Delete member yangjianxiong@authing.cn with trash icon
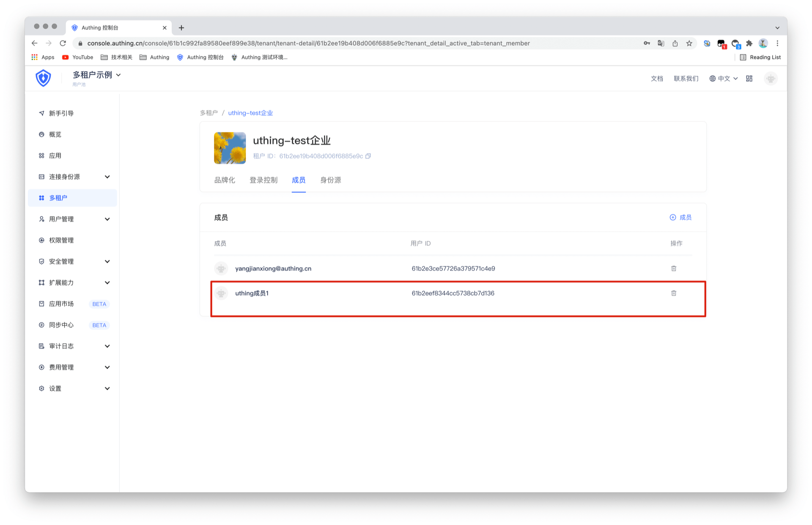This screenshot has height=525, width=812. 673,268
